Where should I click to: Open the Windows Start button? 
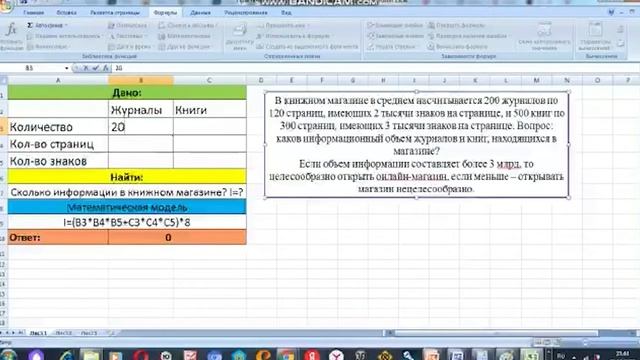[8, 355]
